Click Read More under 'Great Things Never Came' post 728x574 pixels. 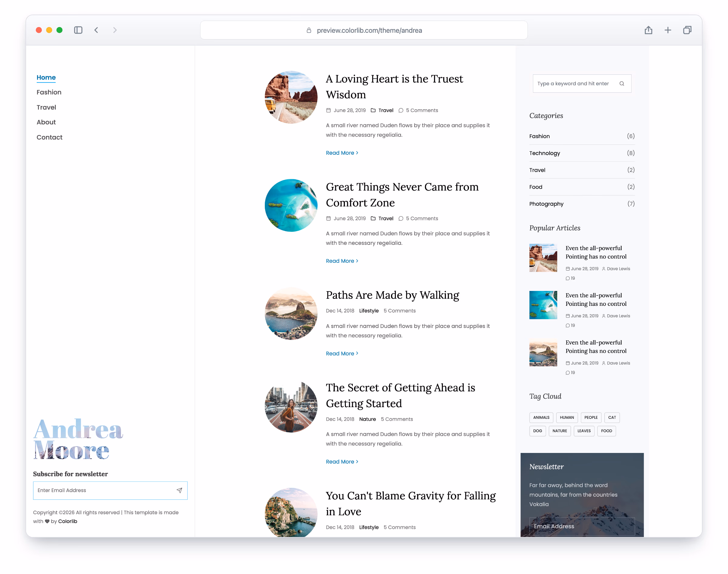tap(342, 261)
